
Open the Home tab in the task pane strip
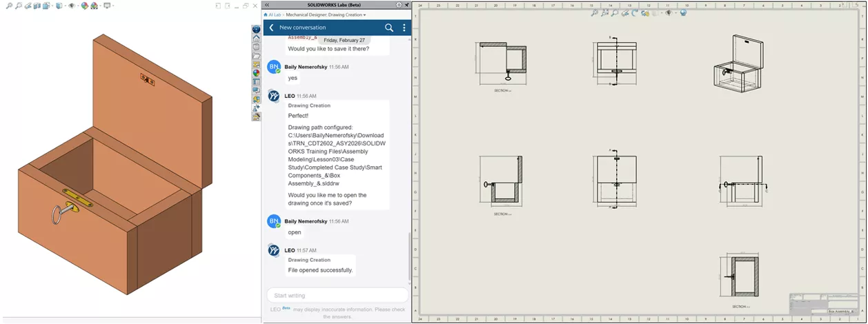pyautogui.click(x=256, y=38)
